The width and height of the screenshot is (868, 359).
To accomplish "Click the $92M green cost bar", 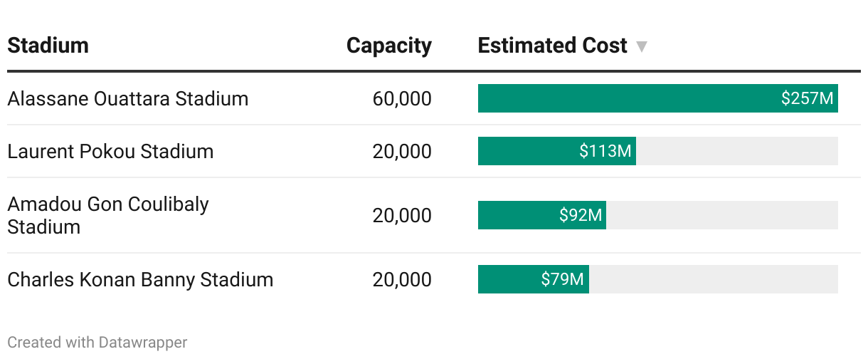I will [x=541, y=215].
